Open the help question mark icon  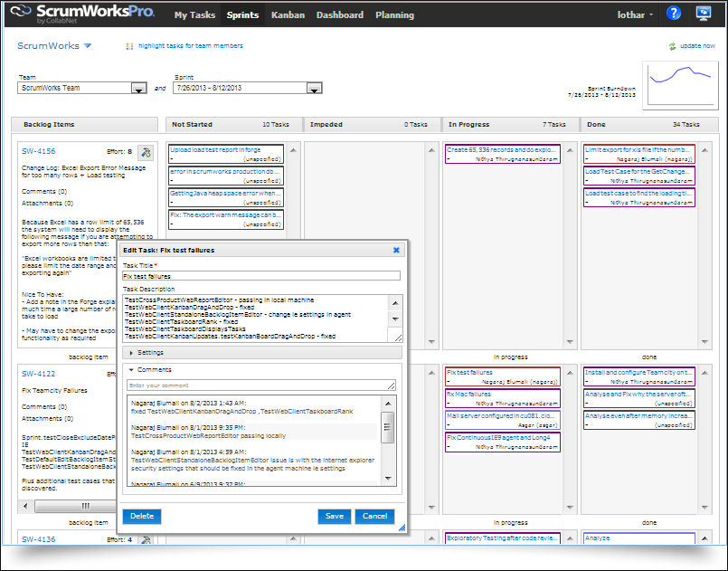[x=673, y=14]
